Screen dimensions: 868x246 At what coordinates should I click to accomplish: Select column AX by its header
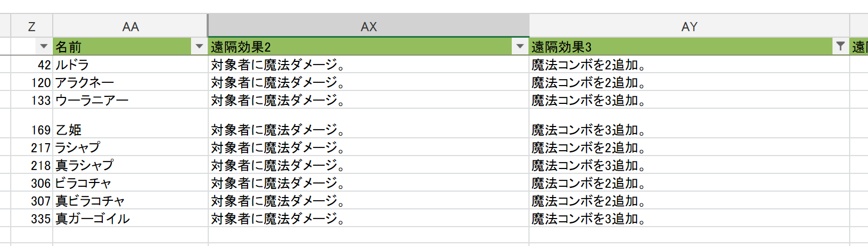(369, 26)
